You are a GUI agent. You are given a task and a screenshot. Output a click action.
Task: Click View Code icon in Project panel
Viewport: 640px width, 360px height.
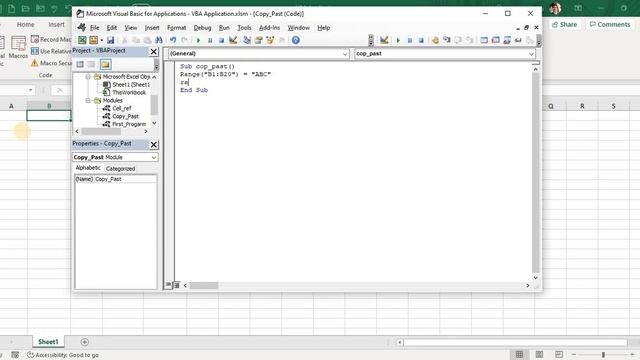click(80, 64)
